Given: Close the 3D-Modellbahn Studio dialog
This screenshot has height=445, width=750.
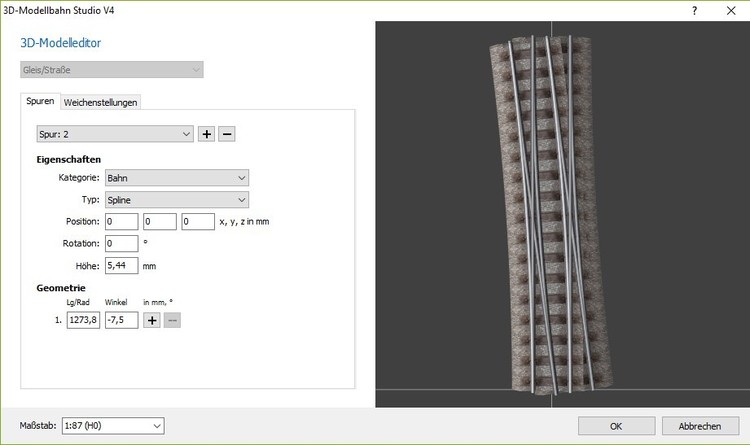Looking at the screenshot, I should [x=731, y=11].
